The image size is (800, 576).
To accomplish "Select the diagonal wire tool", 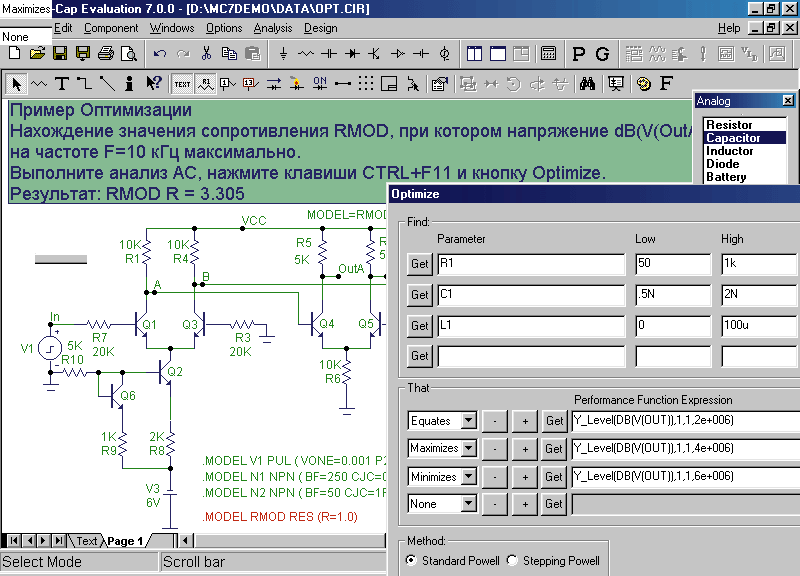I will 107,83.
